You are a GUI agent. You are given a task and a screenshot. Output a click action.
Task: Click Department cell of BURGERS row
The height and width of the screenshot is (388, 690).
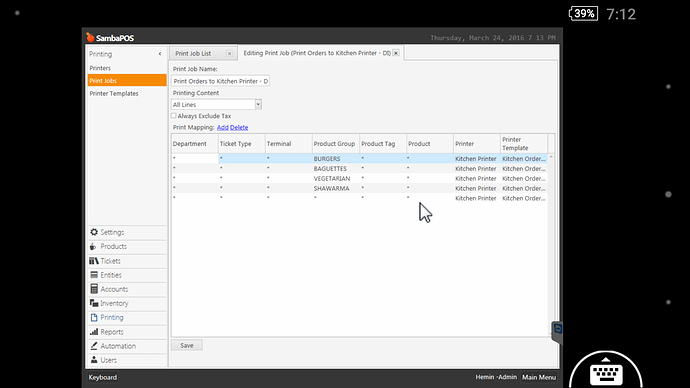[195, 158]
